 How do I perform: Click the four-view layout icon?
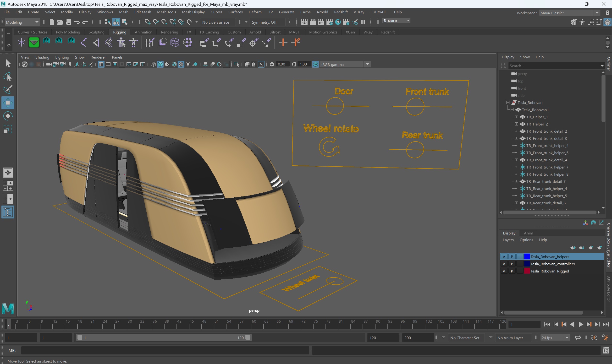click(8, 186)
